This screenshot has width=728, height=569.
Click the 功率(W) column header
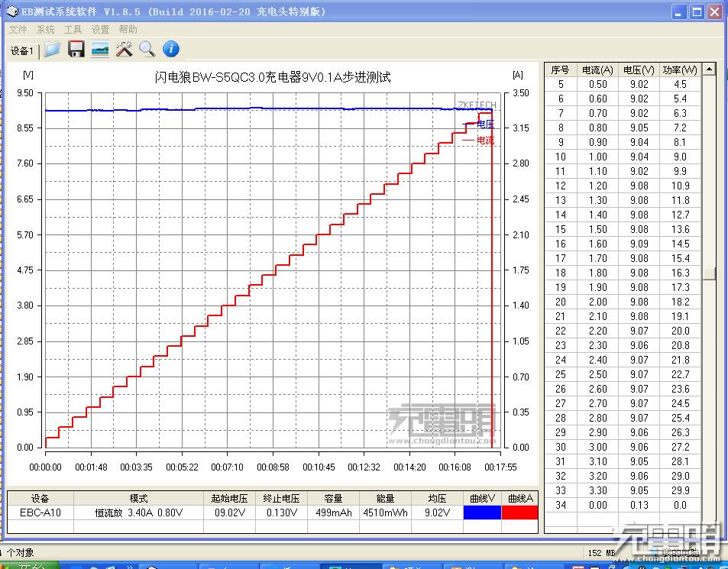pos(680,70)
